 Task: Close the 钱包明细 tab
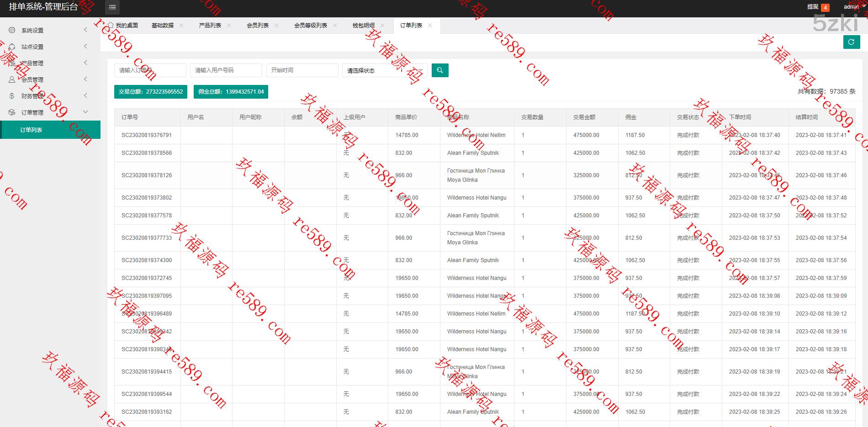click(x=382, y=26)
